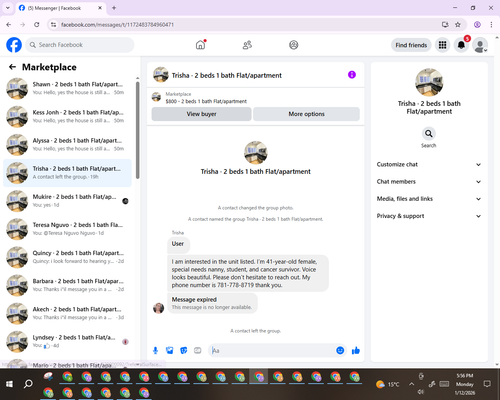Expand Media, files and links
Image resolution: width=500 pixels, height=400 pixels.
[x=429, y=199]
